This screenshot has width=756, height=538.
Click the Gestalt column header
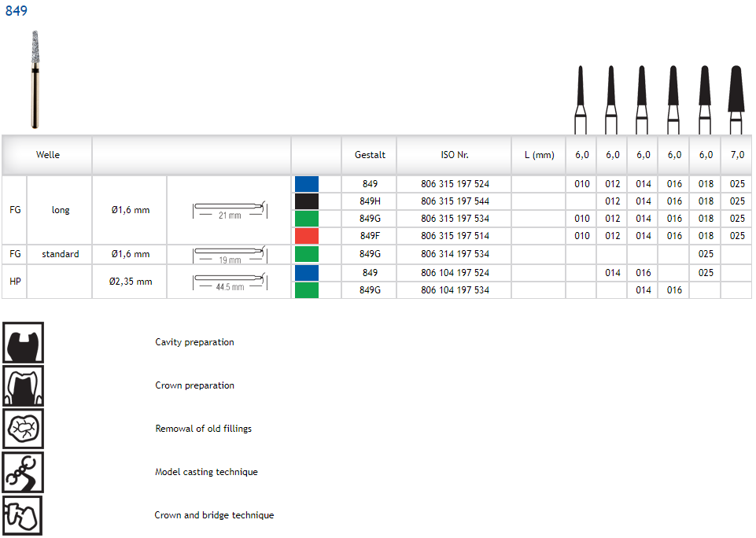coord(369,155)
